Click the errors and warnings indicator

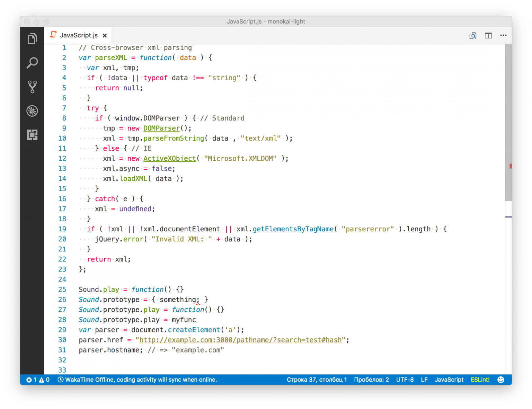38,380
